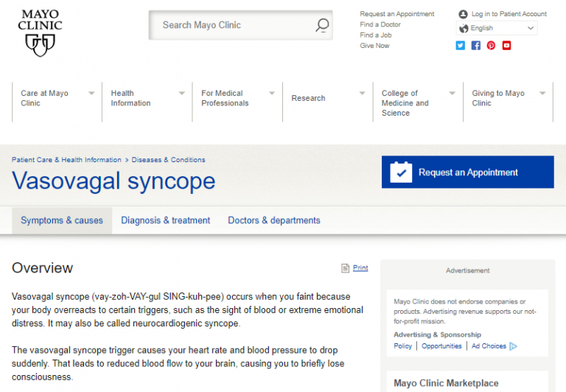
Task: Expand the Care at Mayo Clinic menu arrow
Action: point(91,93)
